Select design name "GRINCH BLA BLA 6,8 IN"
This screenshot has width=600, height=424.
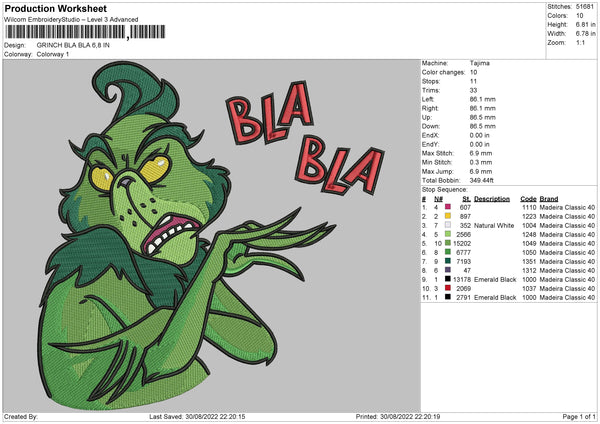(x=73, y=45)
